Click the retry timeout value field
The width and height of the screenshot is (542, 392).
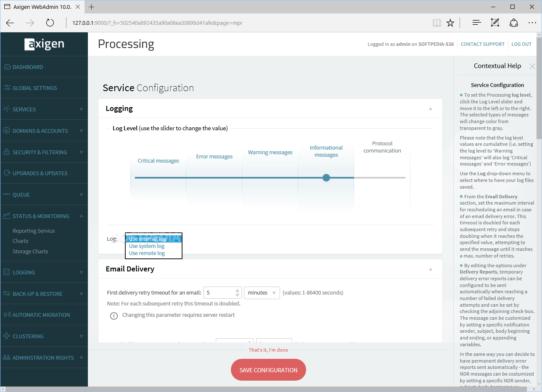coord(219,292)
